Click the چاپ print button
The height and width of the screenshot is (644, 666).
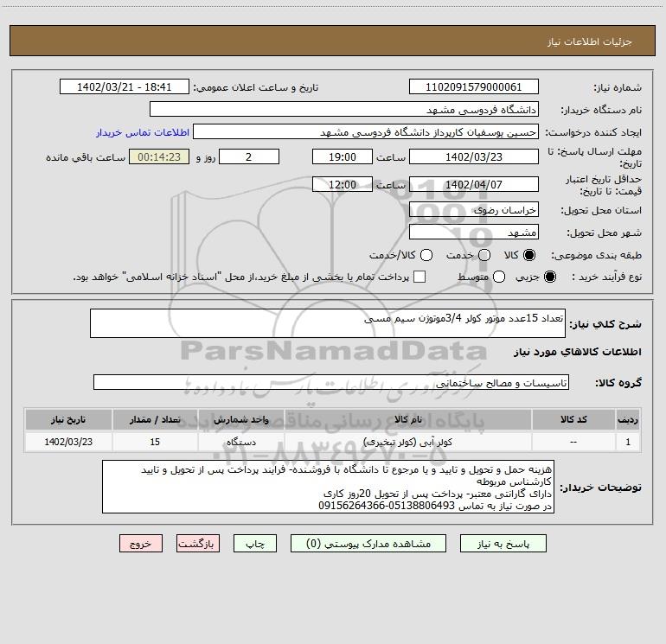pyautogui.click(x=255, y=544)
